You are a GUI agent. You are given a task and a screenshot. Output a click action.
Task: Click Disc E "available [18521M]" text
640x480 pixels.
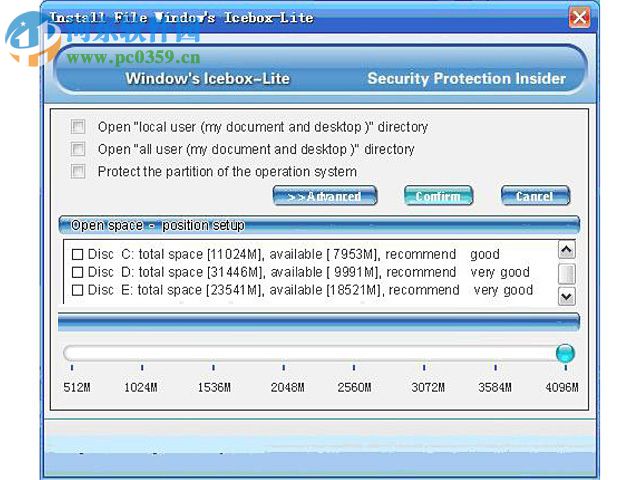point(327,290)
